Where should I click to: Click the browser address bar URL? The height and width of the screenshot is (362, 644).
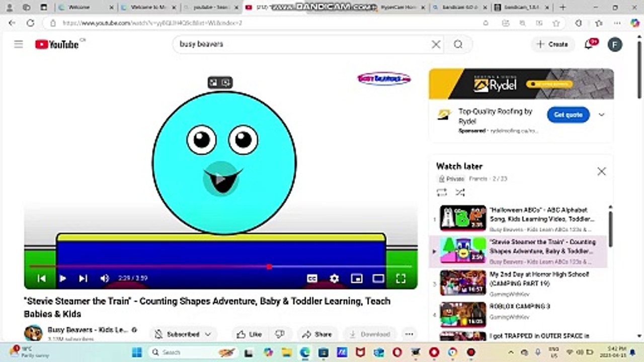pyautogui.click(x=152, y=23)
